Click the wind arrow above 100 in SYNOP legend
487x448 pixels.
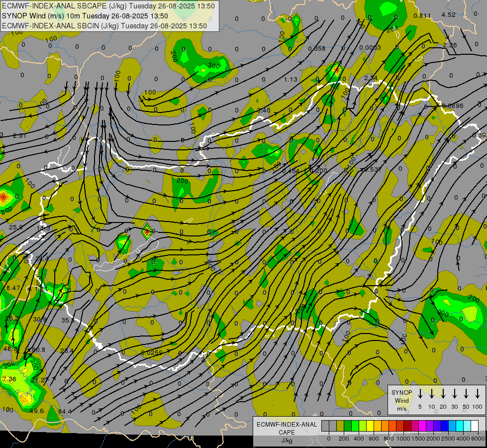point(478,394)
